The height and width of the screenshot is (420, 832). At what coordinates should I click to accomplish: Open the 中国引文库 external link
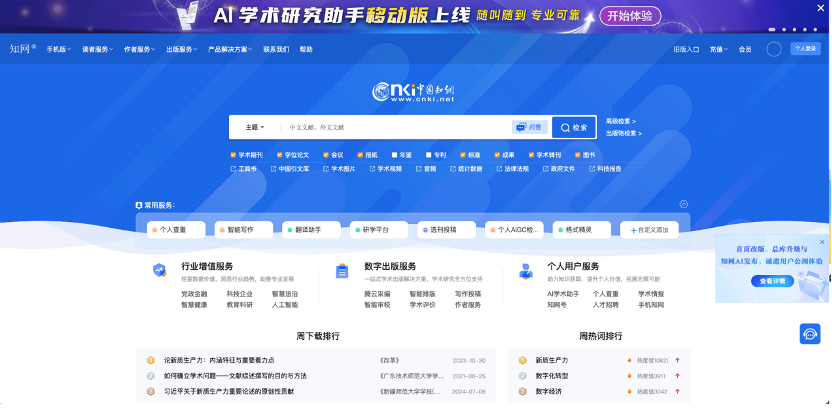point(290,169)
